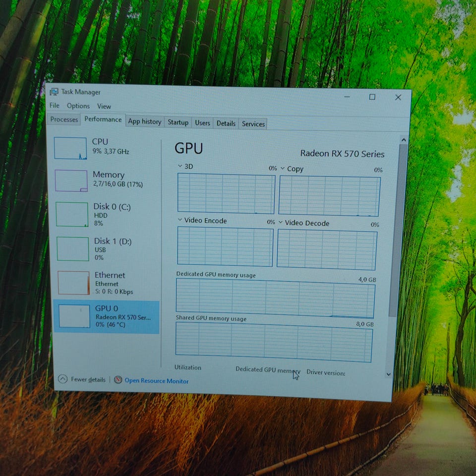Click the 2,7/16,0 GB (17%) memory value
Viewport: 476px width, 476px height.
point(118,184)
